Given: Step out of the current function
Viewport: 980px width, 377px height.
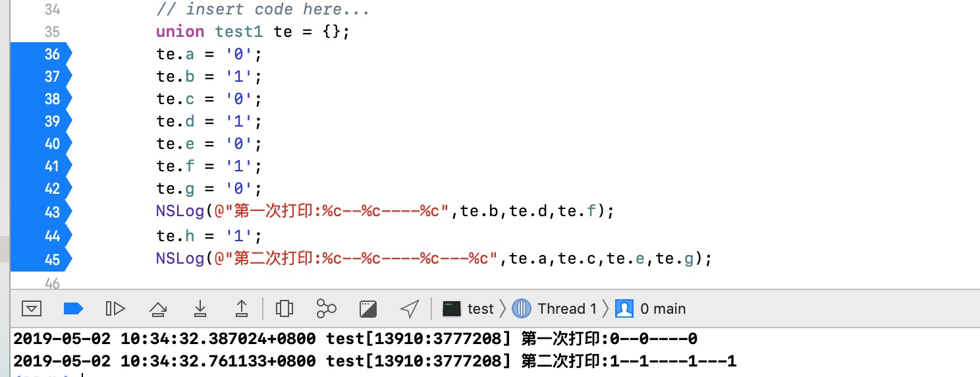Looking at the screenshot, I should tap(242, 308).
